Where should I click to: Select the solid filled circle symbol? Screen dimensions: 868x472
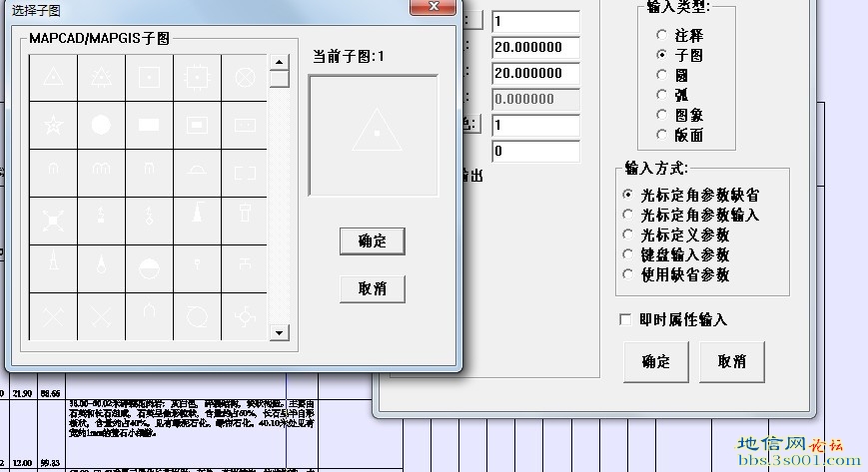101,125
